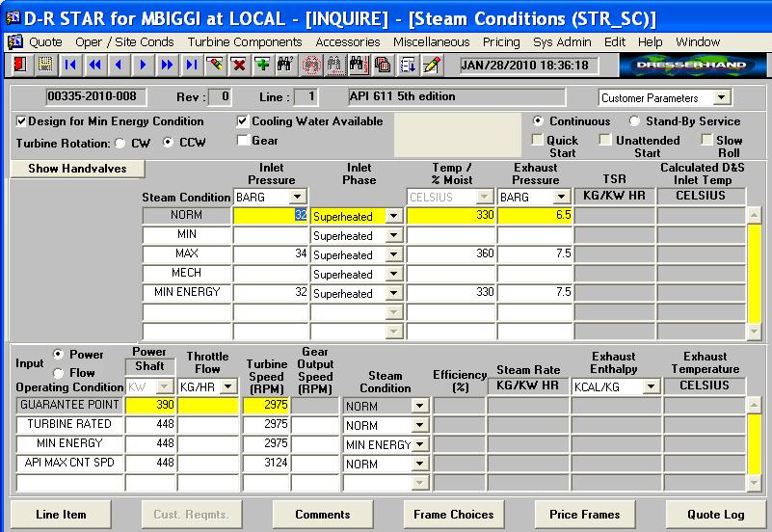Click the NORM inlet pressure field showing 32

coord(270,215)
